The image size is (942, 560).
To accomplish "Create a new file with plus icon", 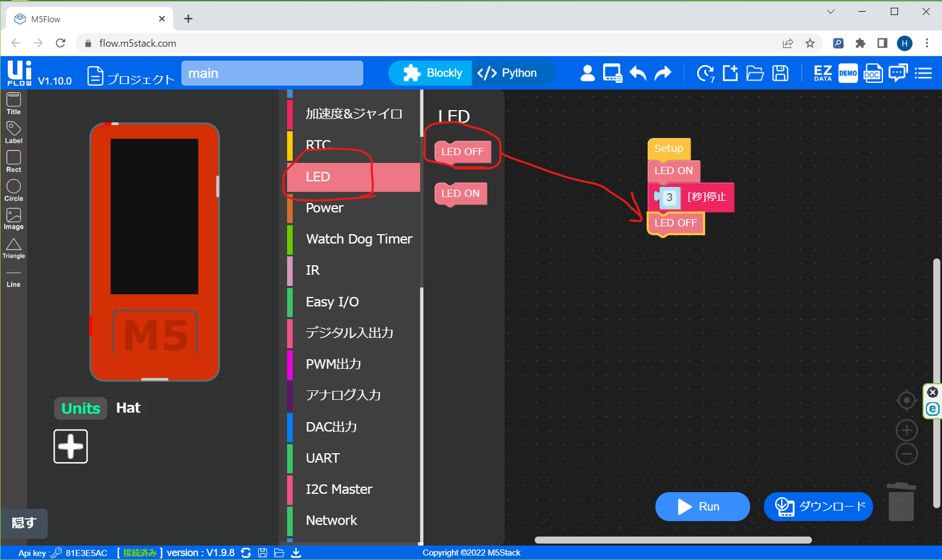I will pos(730,73).
